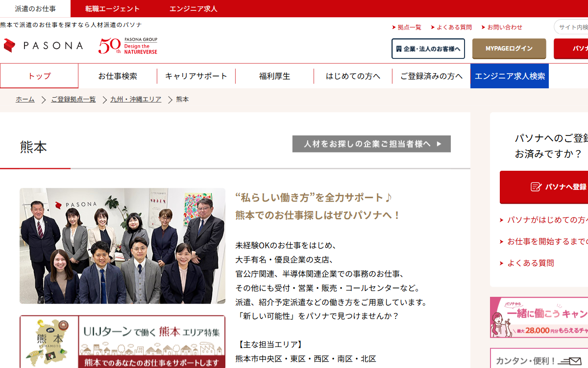The height and width of the screenshot is (368, 588).
Task: Click the 熊本でのお仕事探しはぜひパソナへ！ heading
Action: (318, 215)
